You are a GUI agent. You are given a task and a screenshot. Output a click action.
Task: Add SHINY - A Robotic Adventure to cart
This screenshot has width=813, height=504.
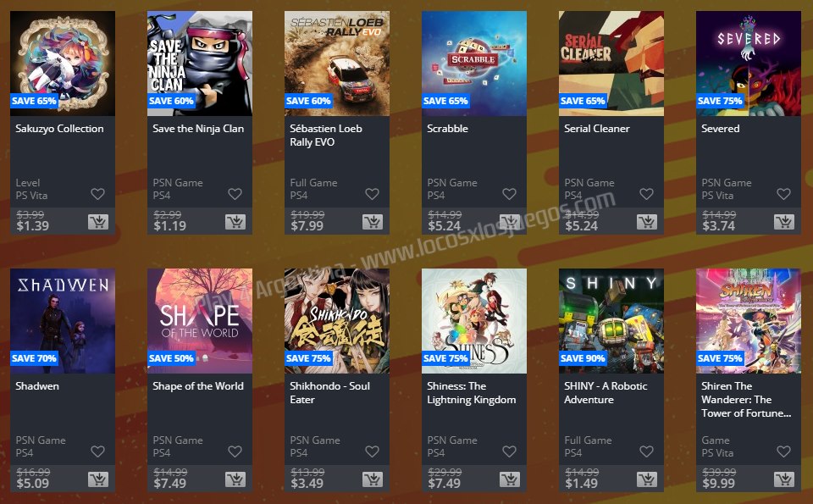(x=647, y=479)
